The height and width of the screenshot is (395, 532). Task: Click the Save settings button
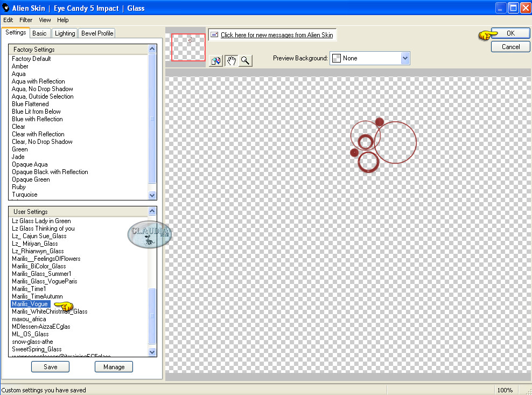pos(50,367)
